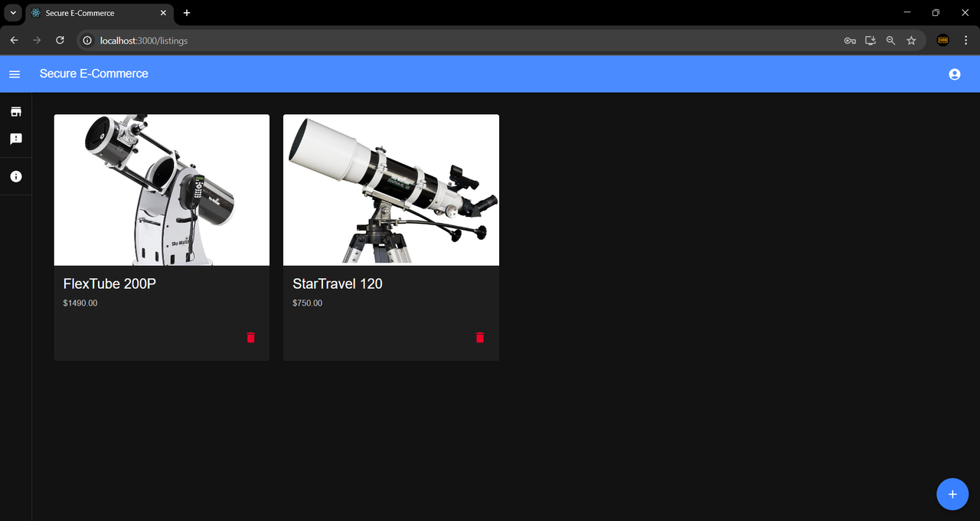The image size is (980, 521).
Task: Click the $750.00 price
Action: 307,303
